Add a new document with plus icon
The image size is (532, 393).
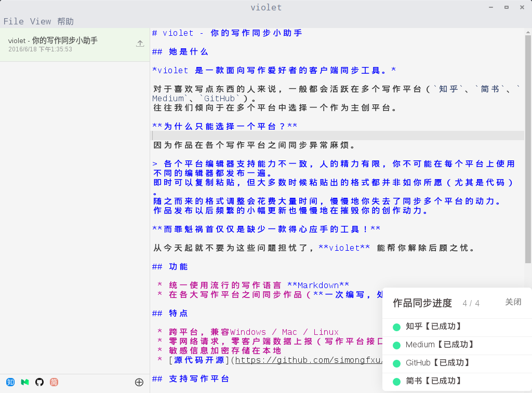coord(139,382)
